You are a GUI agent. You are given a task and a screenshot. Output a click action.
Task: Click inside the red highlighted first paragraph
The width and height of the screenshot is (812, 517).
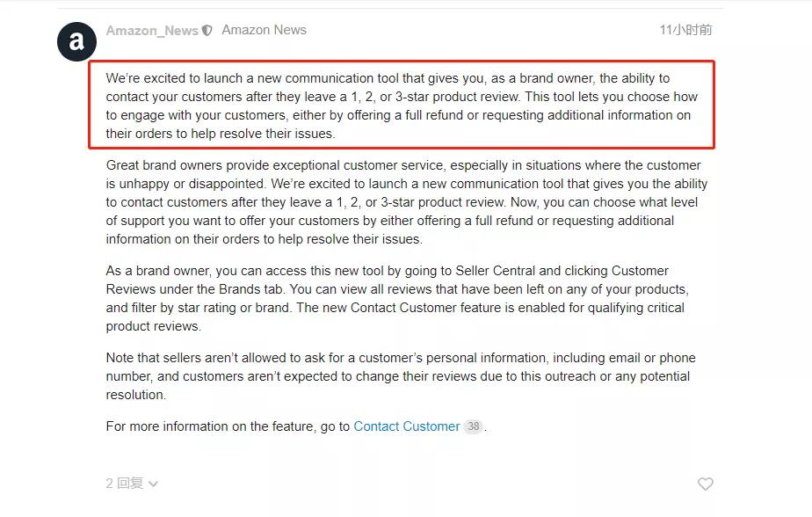[x=401, y=106]
